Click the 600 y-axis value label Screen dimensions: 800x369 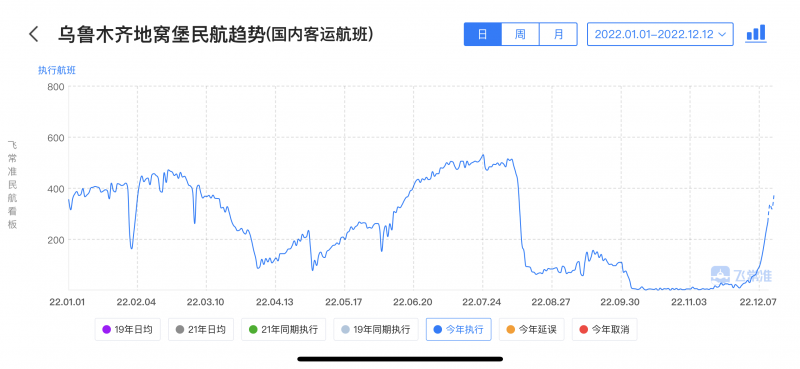coord(55,138)
